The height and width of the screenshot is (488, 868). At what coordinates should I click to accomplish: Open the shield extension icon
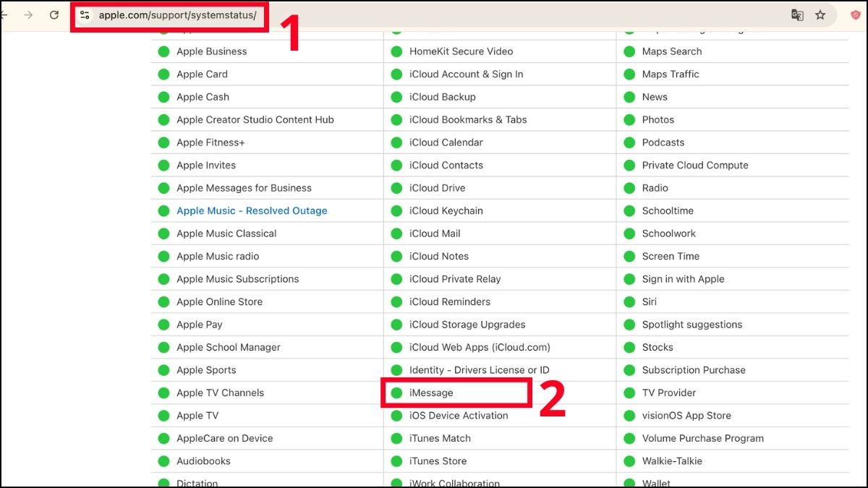856,15
